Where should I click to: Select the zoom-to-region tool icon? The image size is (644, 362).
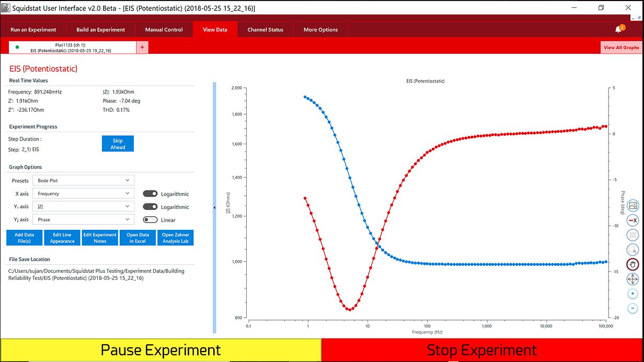click(632, 250)
